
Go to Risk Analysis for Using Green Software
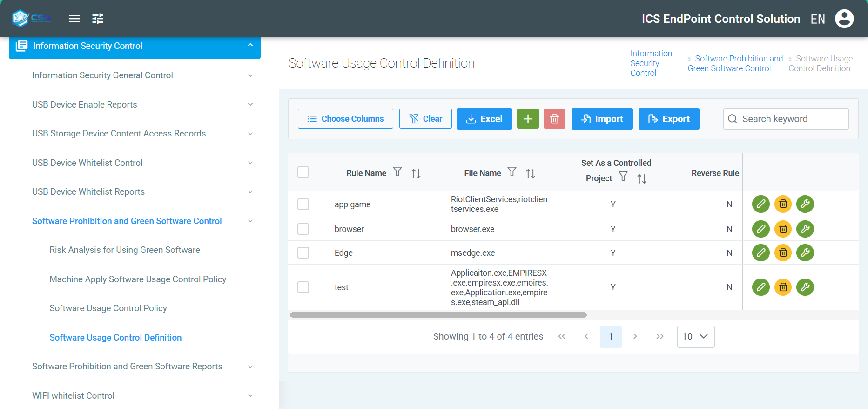click(125, 250)
